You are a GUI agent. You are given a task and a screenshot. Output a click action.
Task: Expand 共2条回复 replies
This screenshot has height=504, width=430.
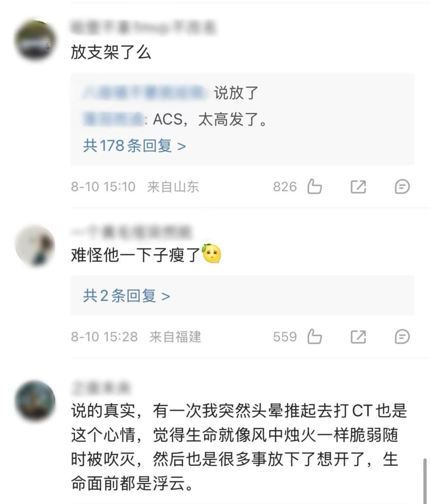pos(127,296)
